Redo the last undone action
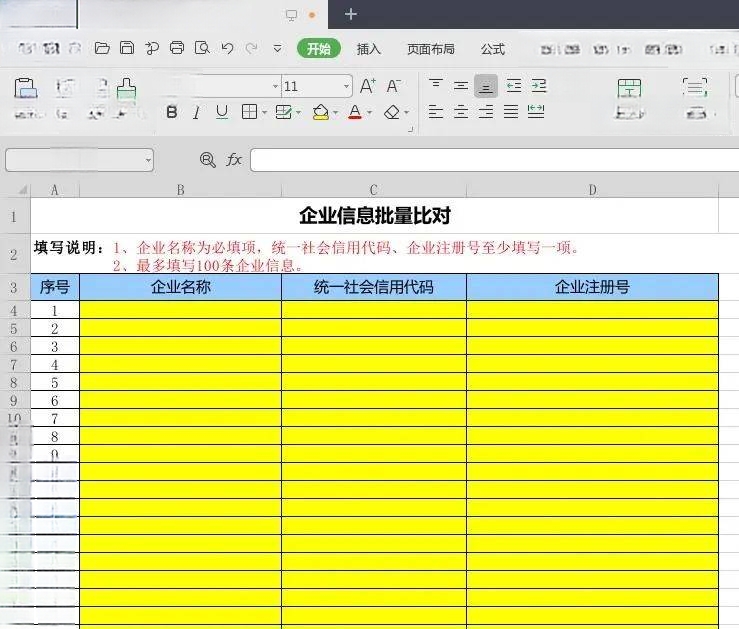The width and height of the screenshot is (739, 629). coord(252,48)
